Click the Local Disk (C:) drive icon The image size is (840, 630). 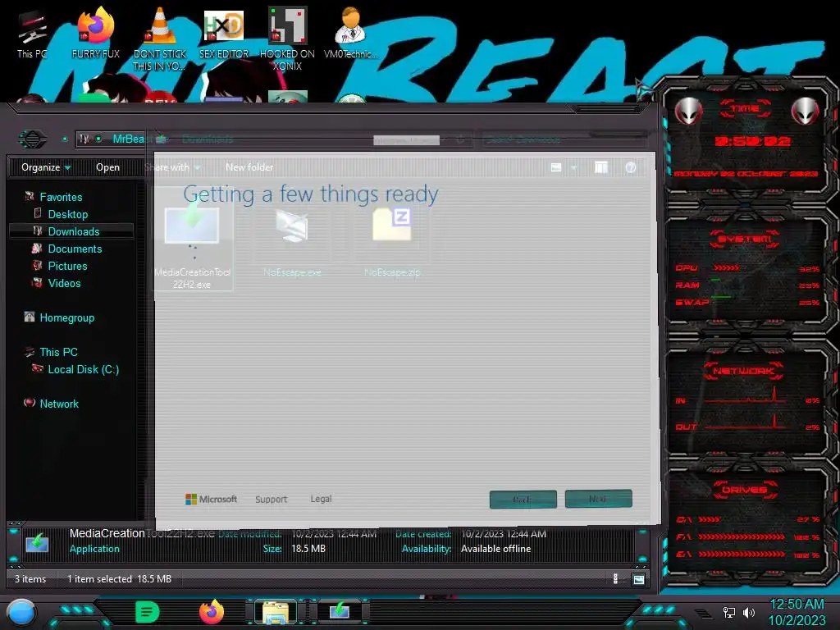(37, 368)
